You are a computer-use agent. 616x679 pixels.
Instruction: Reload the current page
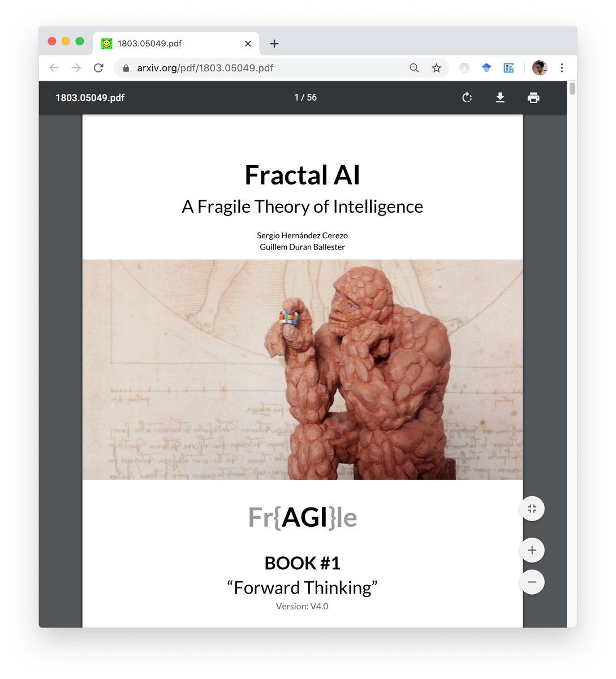point(98,68)
